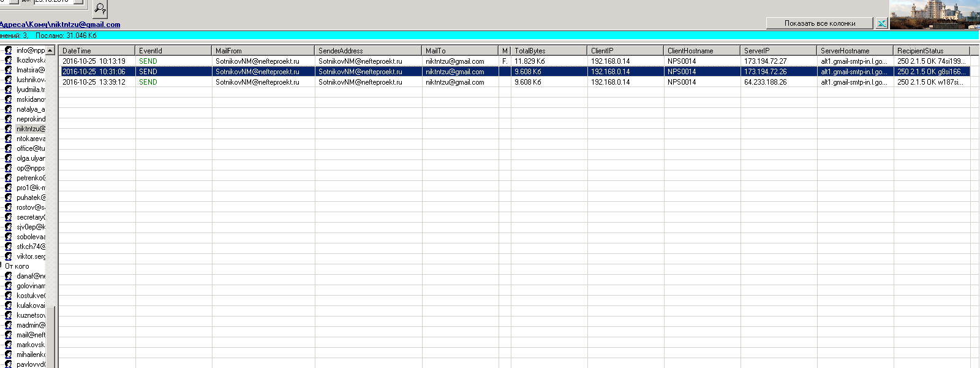Click the user icon beside stkch74@

(9, 247)
